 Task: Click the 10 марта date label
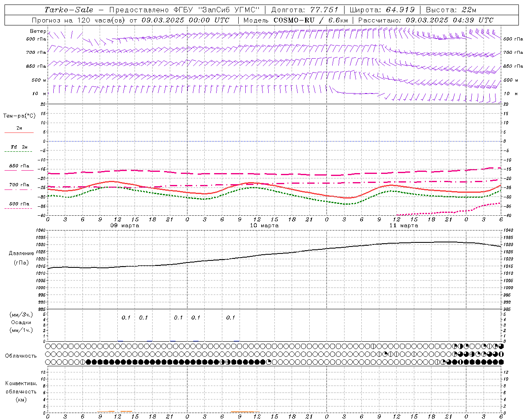[264, 226]
